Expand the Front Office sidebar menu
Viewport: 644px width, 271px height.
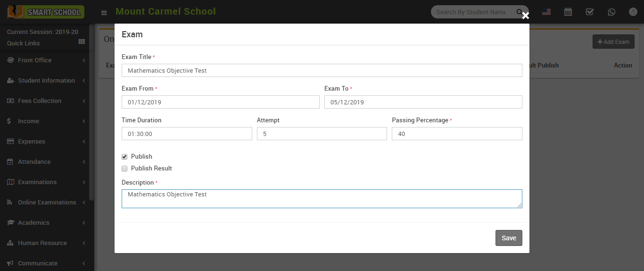coord(35,60)
